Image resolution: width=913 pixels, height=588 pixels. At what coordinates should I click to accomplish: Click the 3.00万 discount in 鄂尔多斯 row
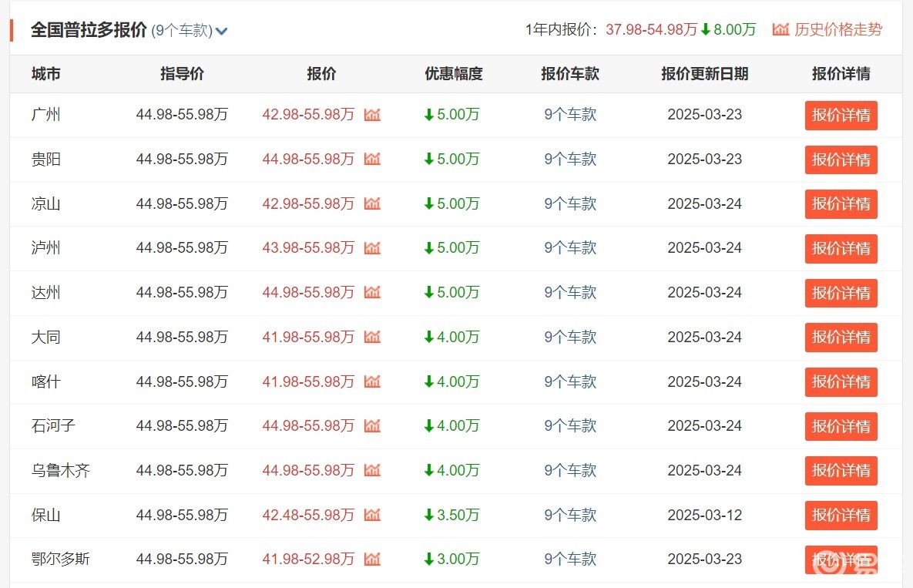(x=451, y=559)
